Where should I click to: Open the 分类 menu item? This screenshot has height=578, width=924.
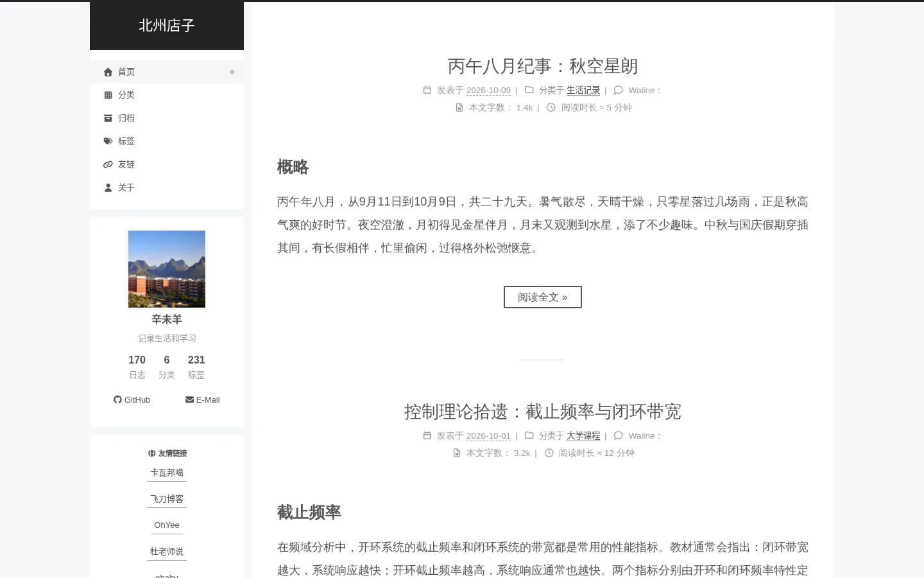click(167, 95)
